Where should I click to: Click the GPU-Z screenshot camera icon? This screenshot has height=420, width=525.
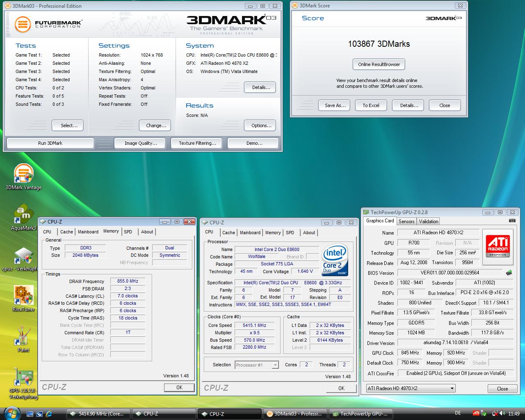tap(512, 221)
